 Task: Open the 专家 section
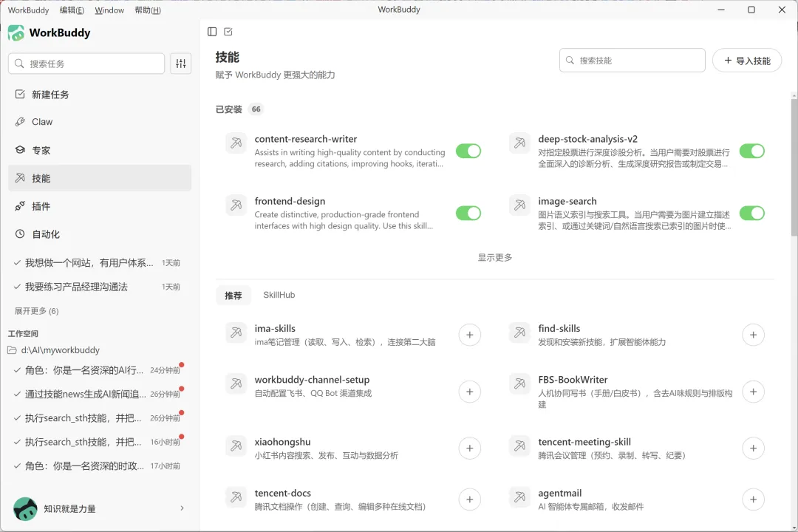[x=100, y=150]
